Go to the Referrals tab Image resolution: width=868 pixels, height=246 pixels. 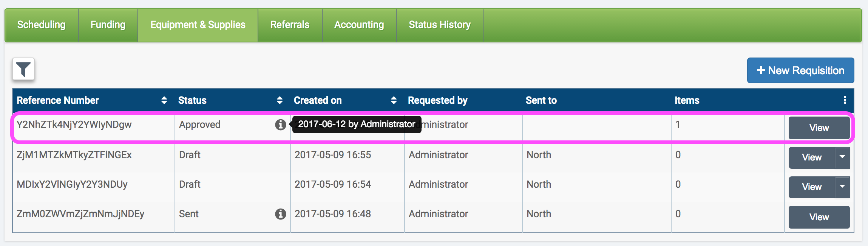click(x=290, y=25)
